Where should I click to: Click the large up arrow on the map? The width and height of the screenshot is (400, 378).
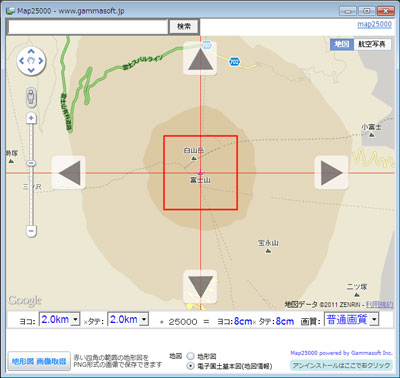tap(200, 58)
